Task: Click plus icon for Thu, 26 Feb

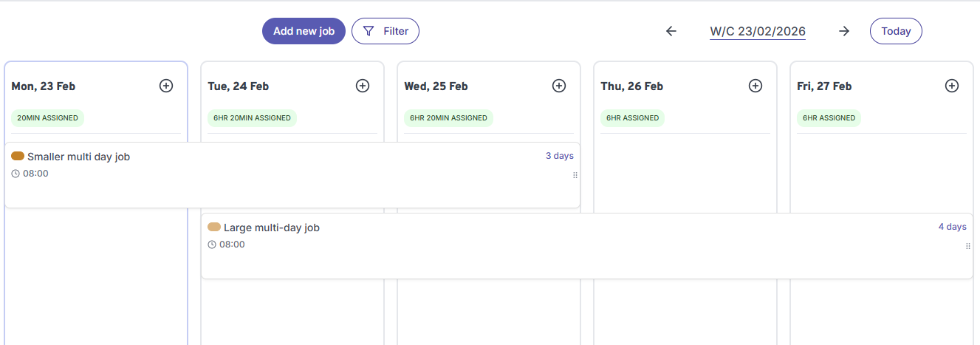Action: point(755,86)
